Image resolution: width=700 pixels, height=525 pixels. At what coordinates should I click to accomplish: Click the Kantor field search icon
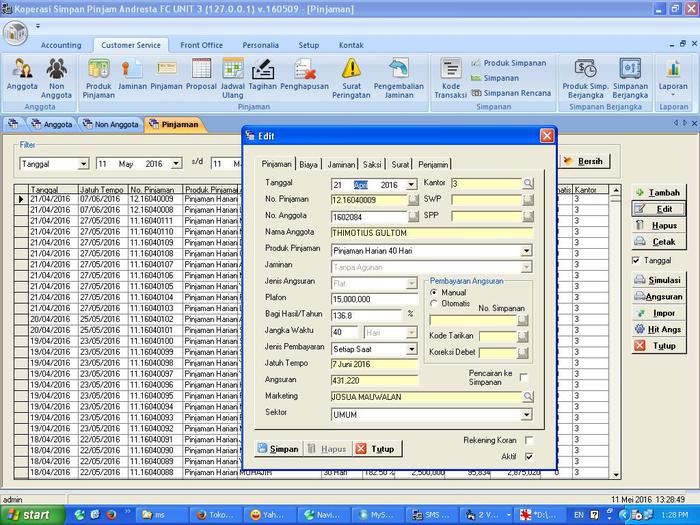[528, 184]
